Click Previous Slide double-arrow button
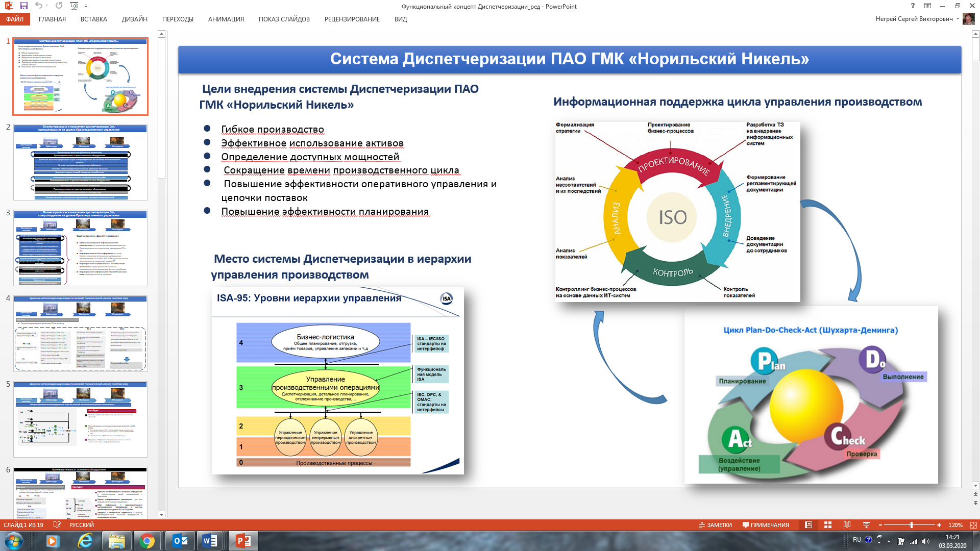980x551 pixels. pyautogui.click(x=975, y=494)
